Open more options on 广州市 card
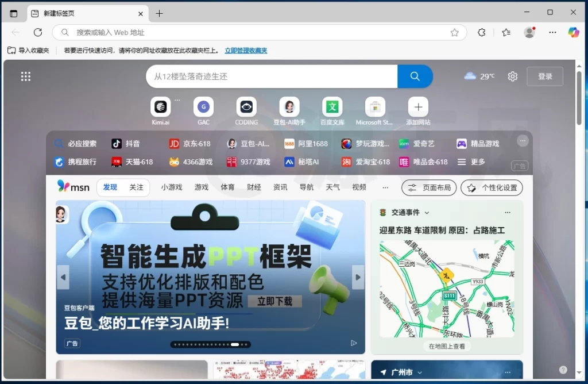 pos(508,373)
